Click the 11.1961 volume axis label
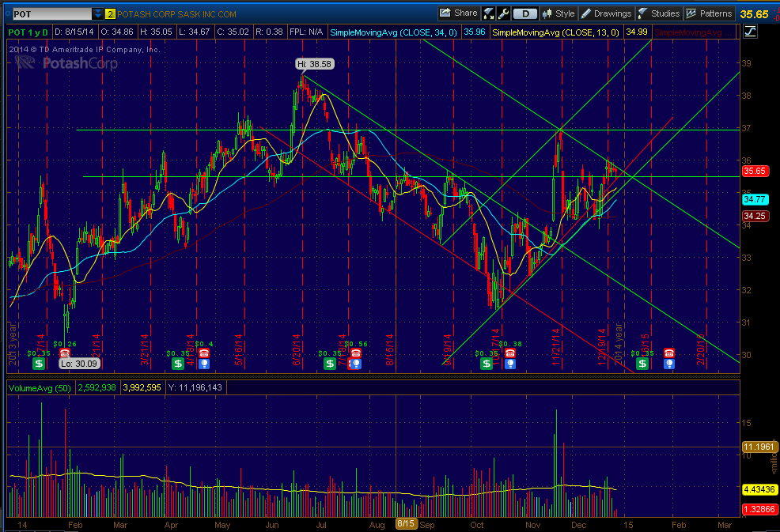This screenshot has width=780, height=532. (x=759, y=447)
